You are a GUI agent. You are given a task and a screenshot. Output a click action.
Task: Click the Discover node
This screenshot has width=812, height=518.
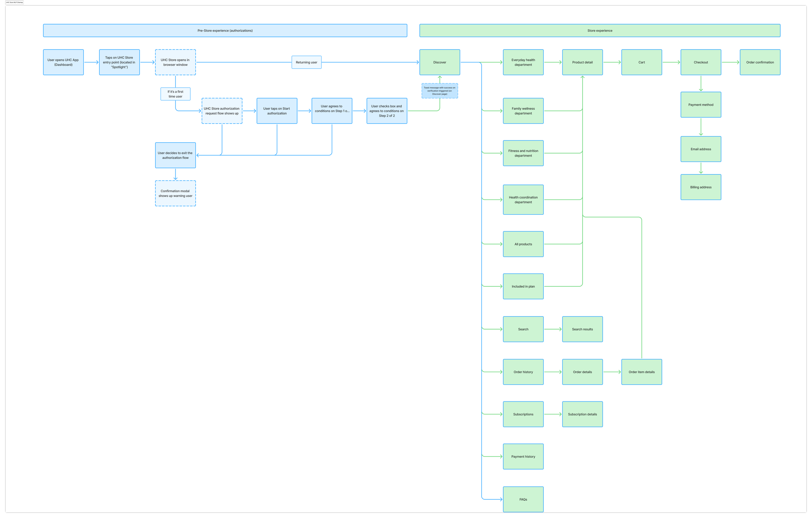[439, 62]
